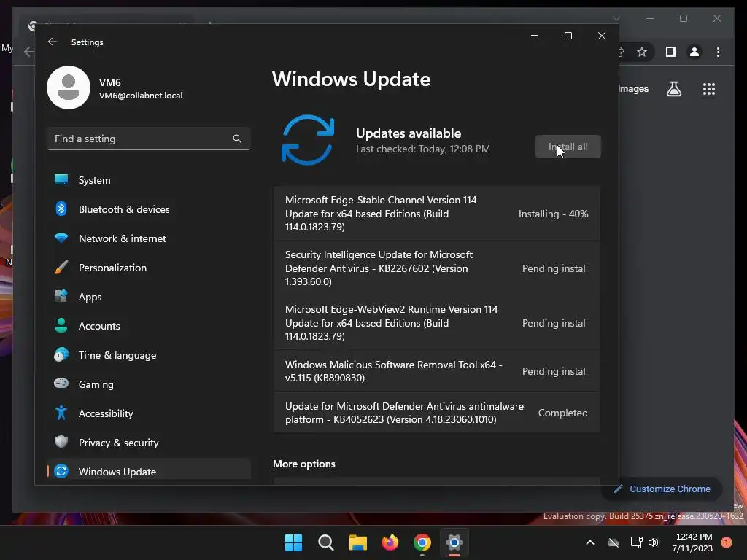Screen dimensions: 747x560
Task: Open Firefox from taskbar
Action: click(x=390, y=542)
